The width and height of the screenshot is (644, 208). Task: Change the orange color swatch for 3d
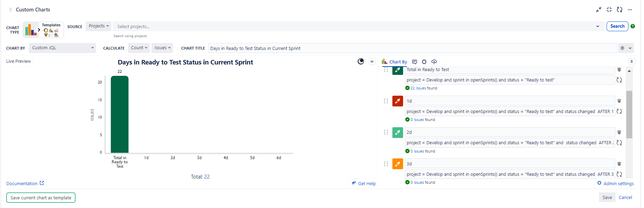tap(398, 164)
